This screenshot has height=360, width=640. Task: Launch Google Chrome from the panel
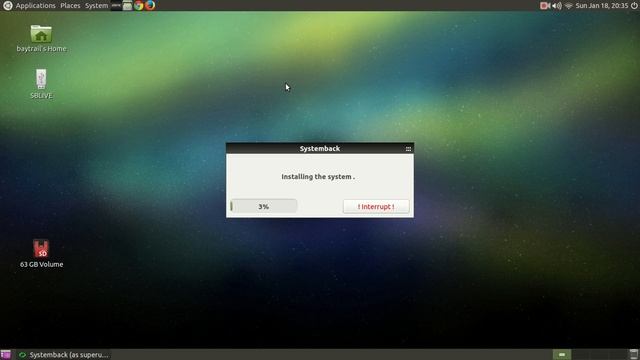pyautogui.click(x=139, y=5)
